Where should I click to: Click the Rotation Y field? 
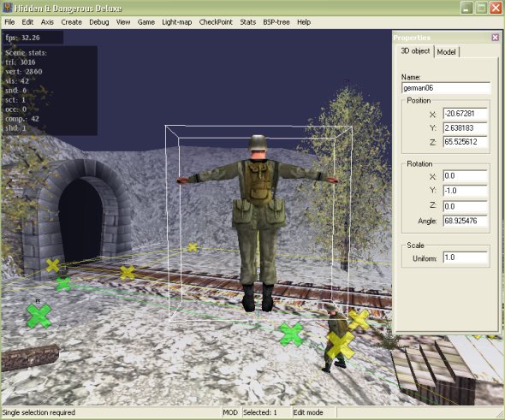click(465, 191)
